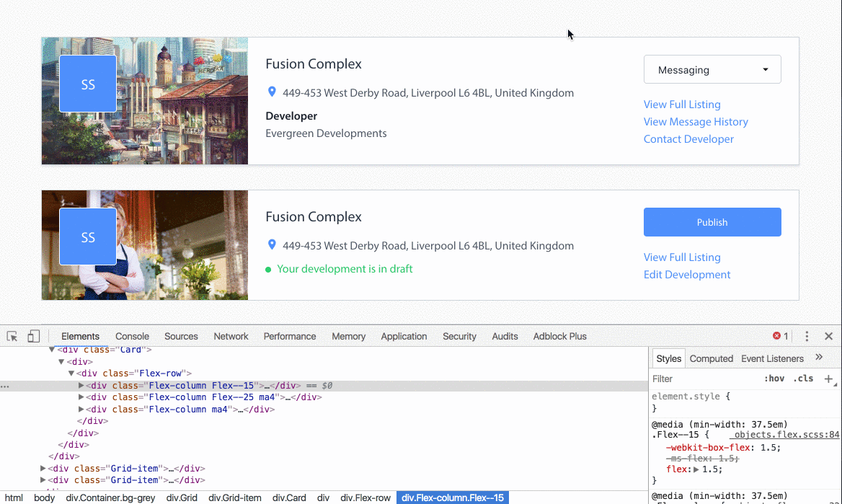Click SS avatar on first card
The image size is (842, 504).
click(88, 84)
